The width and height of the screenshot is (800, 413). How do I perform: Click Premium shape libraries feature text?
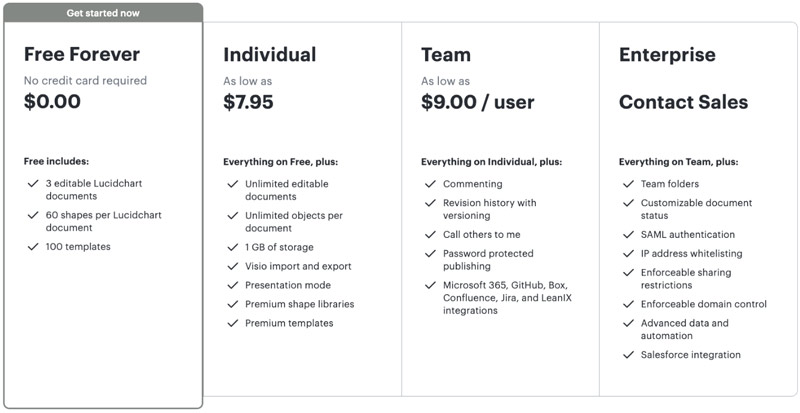point(299,304)
